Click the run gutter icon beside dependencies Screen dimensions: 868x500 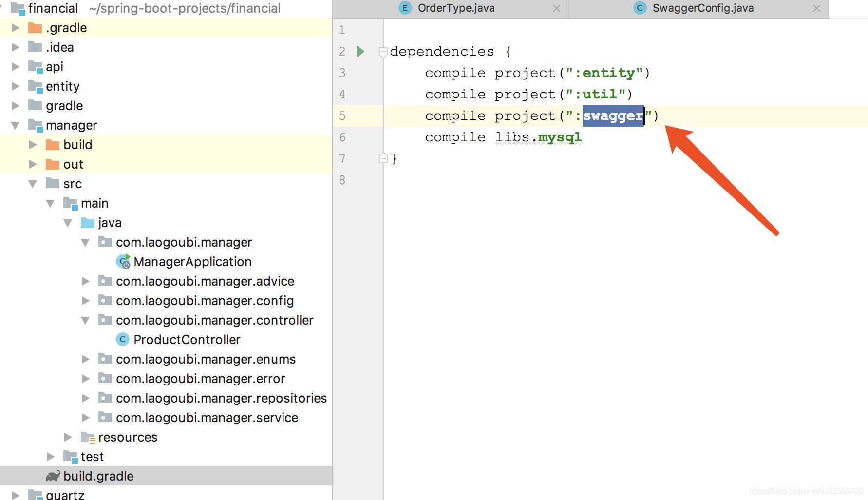pos(360,51)
